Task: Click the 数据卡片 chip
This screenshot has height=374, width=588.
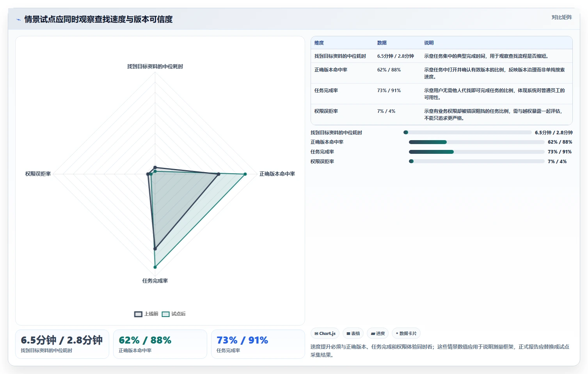Action: [406, 333]
